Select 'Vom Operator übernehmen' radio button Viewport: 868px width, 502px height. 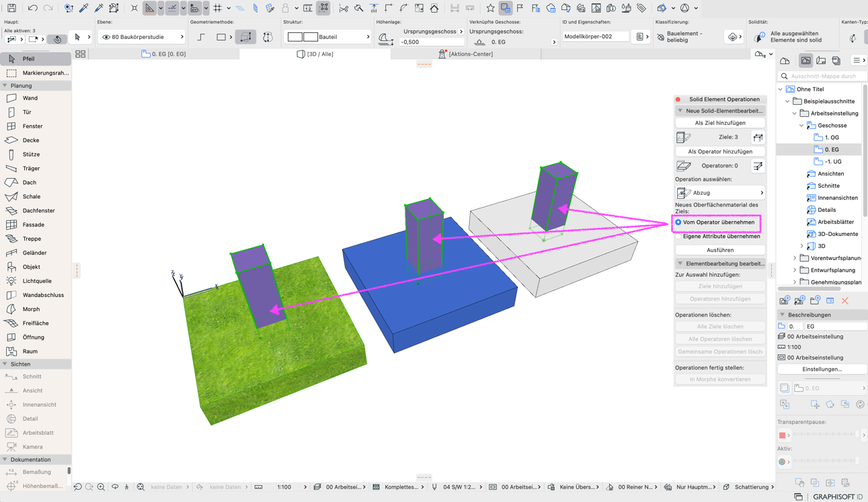[x=678, y=222]
